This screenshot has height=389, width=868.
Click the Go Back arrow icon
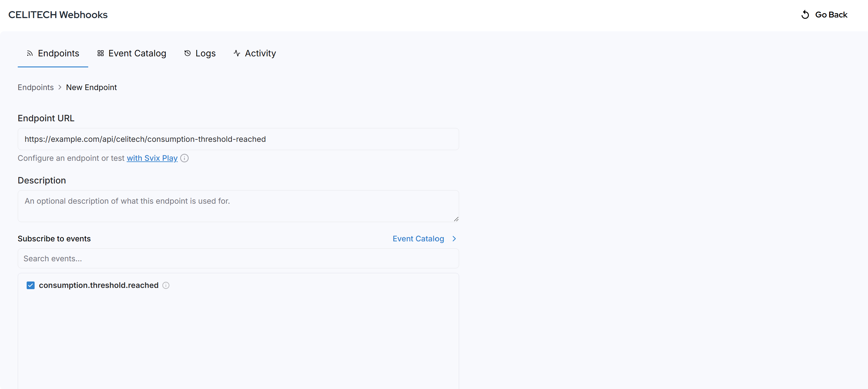(x=805, y=14)
